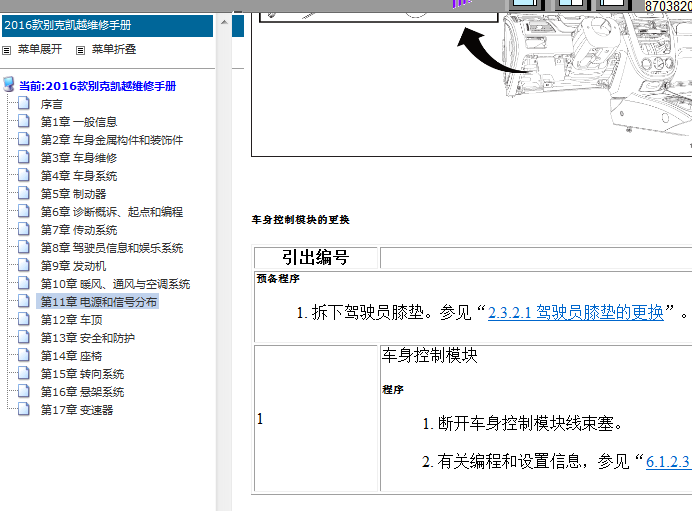Open 第4章 车身系统 chapter
The width and height of the screenshot is (692, 511).
tap(79, 176)
